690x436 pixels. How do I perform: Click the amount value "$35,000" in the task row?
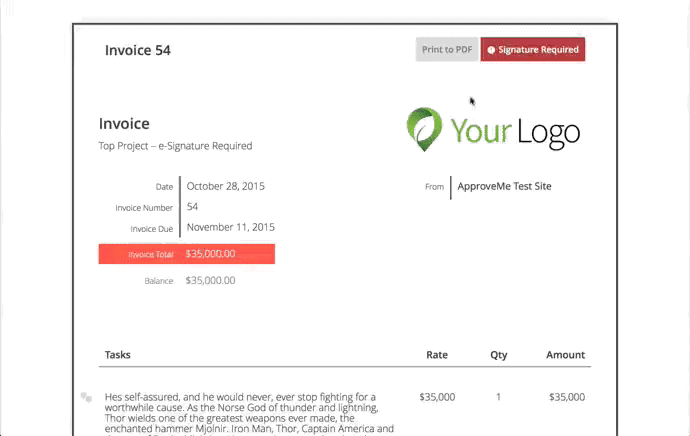point(567,397)
